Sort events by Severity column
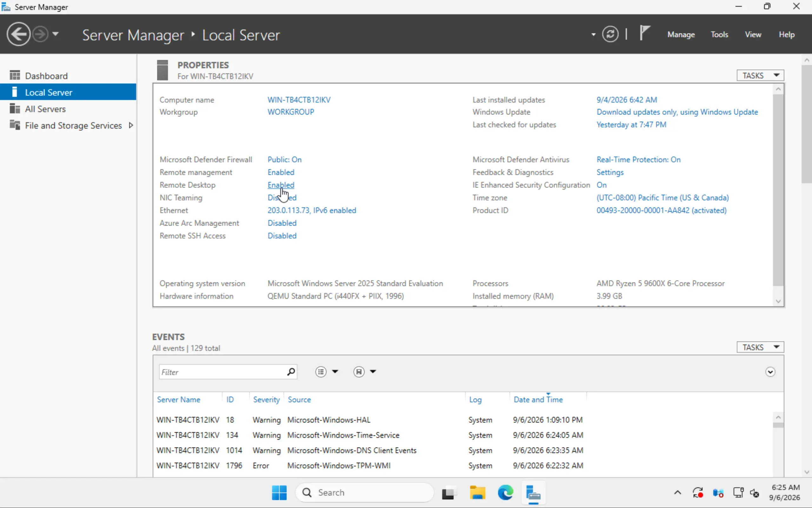812x508 pixels. click(266, 399)
